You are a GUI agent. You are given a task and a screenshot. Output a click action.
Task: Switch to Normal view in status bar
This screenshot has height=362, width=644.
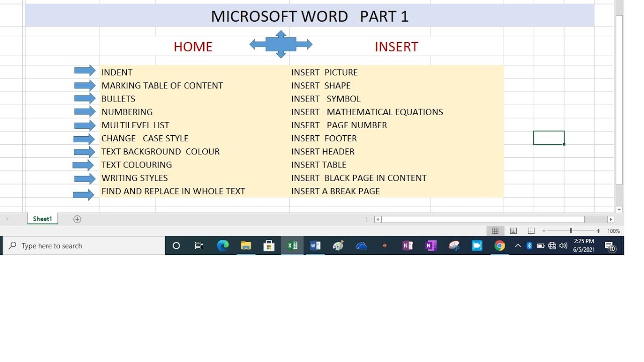click(495, 231)
